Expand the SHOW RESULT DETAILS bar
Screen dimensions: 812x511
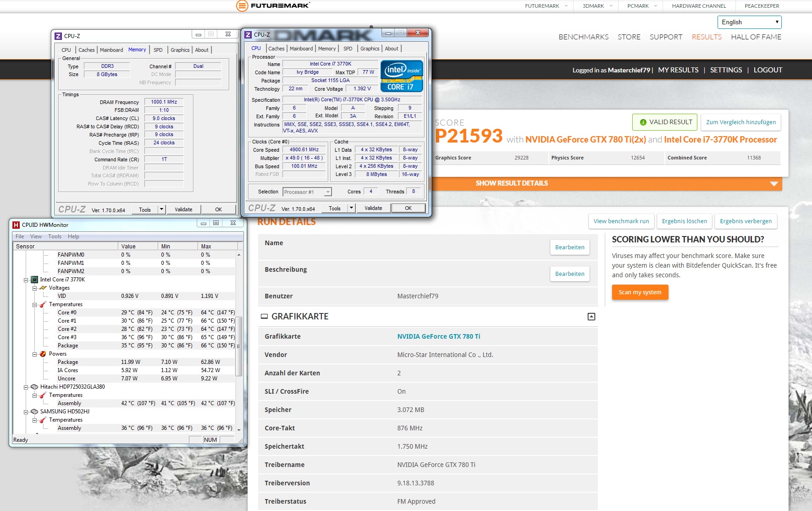[x=607, y=183]
